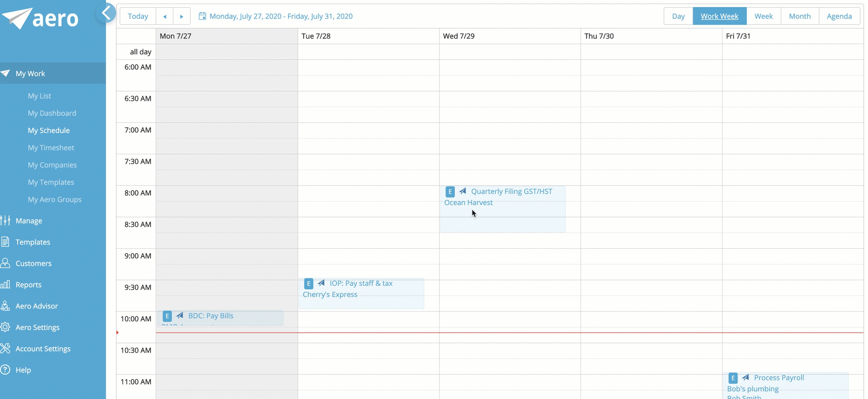The image size is (868, 399).
Task: Click the Bob's plumbing customer text
Action: [x=753, y=389]
